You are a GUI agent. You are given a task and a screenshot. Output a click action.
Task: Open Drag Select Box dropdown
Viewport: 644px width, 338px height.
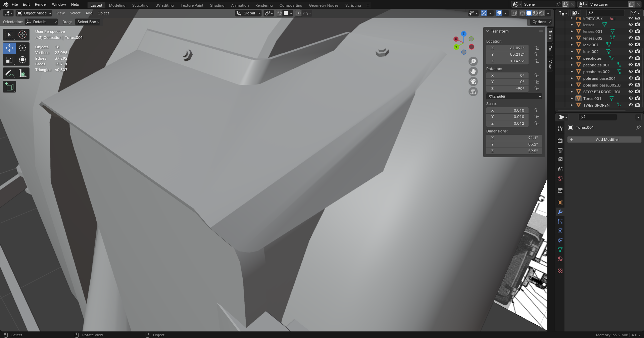(88, 22)
